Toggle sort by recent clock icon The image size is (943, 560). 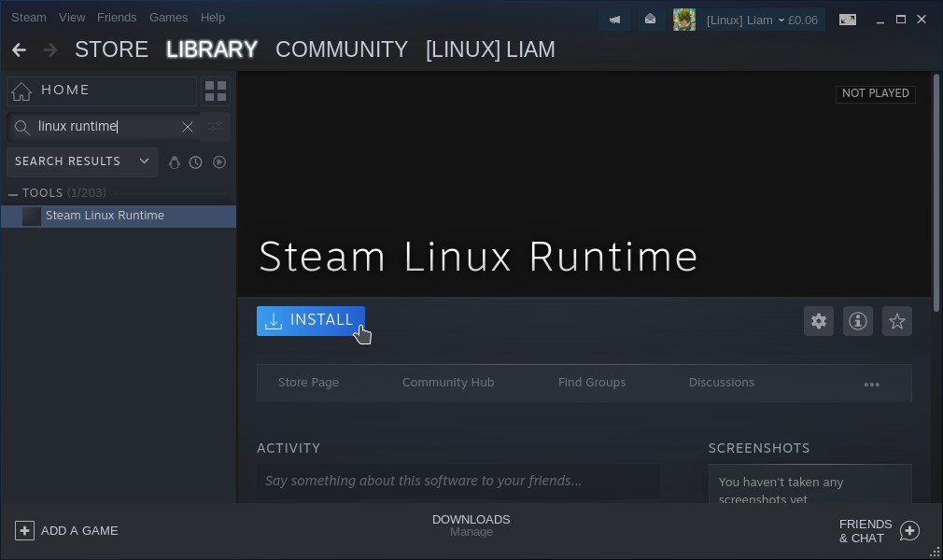(x=195, y=162)
